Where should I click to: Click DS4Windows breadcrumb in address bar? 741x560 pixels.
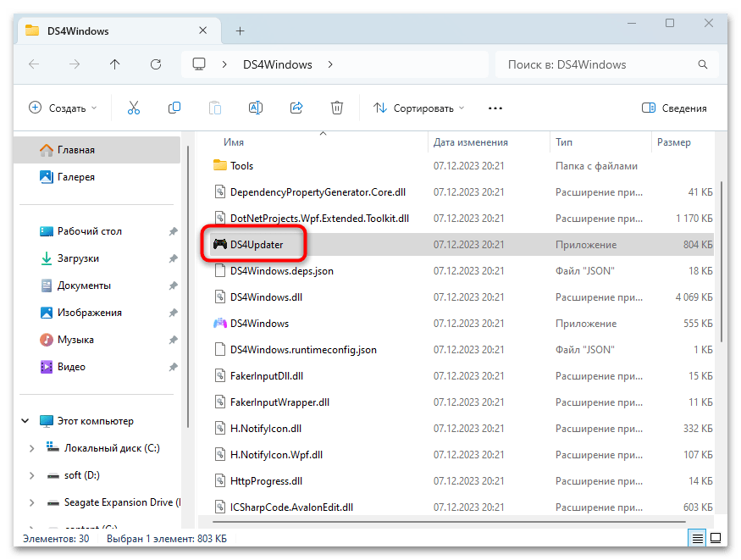click(278, 64)
